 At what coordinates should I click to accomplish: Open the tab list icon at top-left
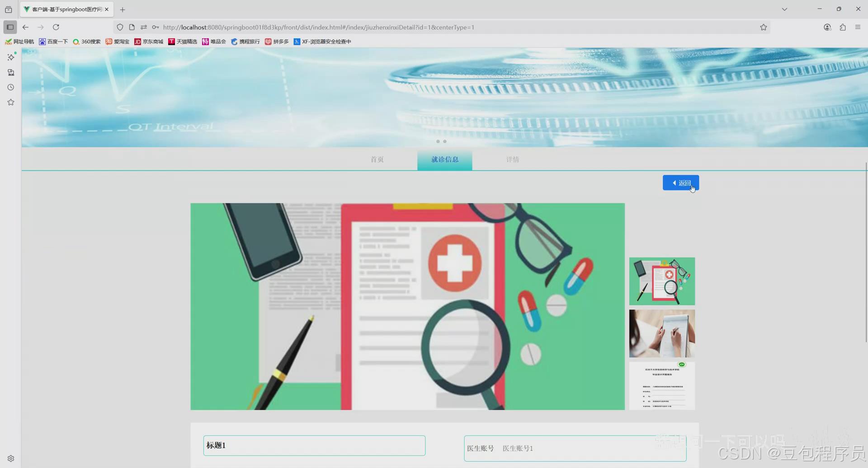(8, 9)
